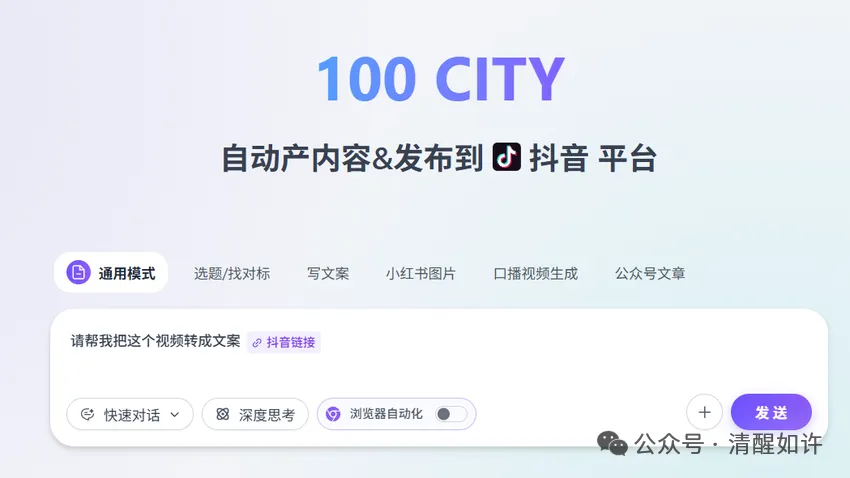Click the 发送 send button

(x=771, y=412)
